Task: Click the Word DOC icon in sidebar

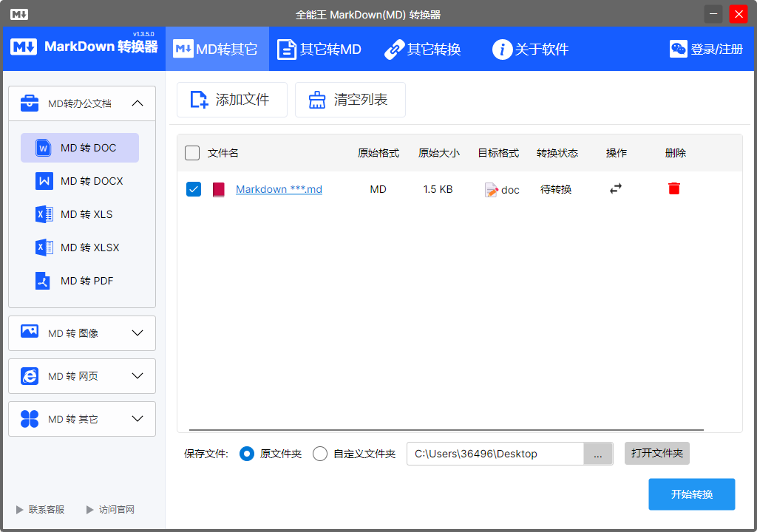Action: click(x=44, y=148)
